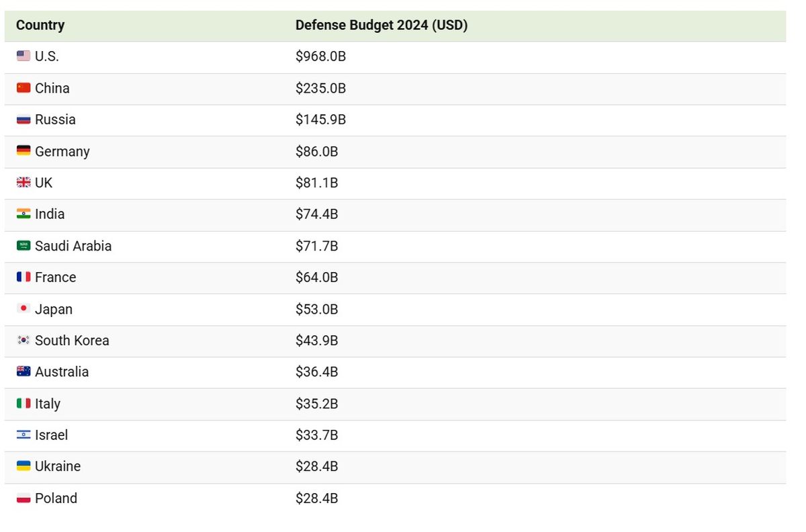Click the Ukraine flag icon

click(24, 466)
